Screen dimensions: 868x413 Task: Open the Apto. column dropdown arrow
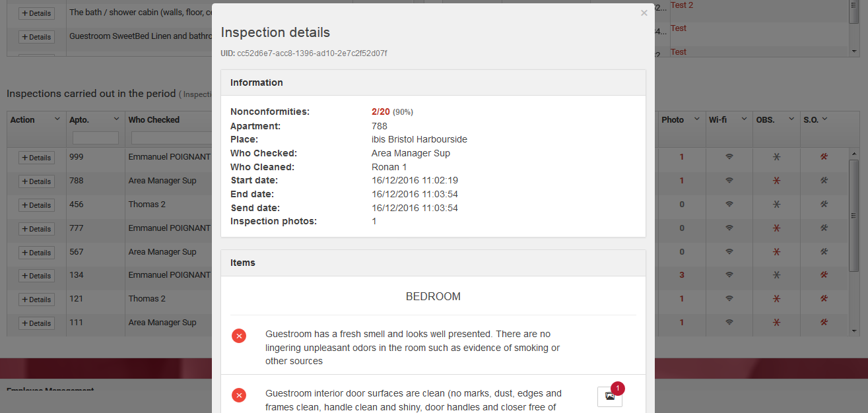click(116, 119)
